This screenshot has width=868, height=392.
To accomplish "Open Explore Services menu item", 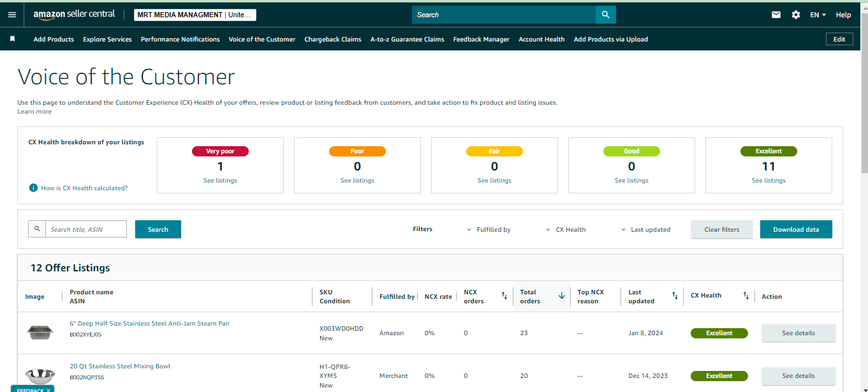I will click(x=107, y=39).
